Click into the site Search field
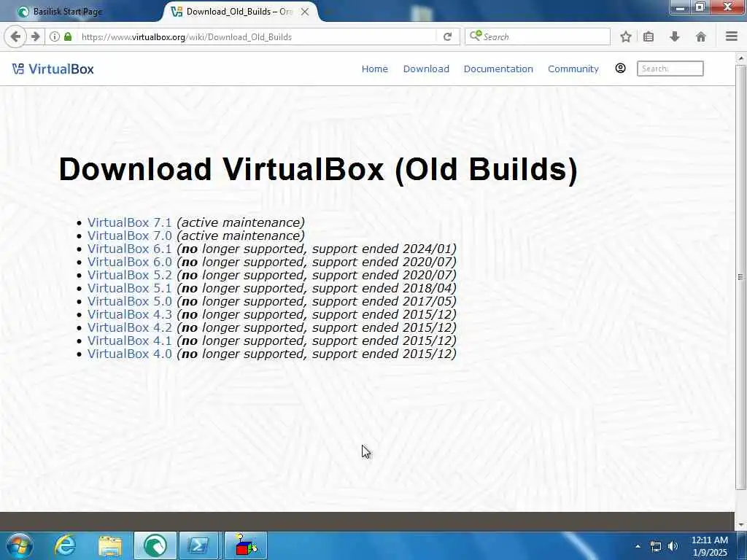The image size is (747, 560). [670, 69]
